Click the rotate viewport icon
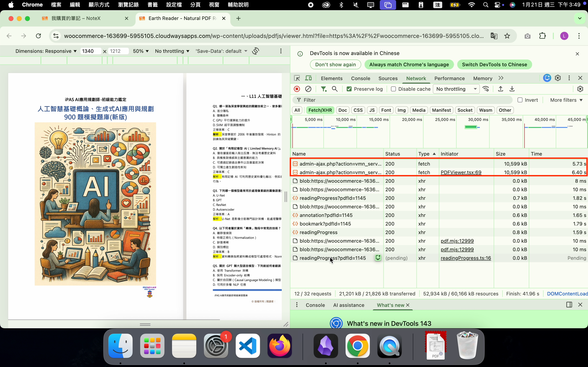The image size is (588, 367). 255,51
